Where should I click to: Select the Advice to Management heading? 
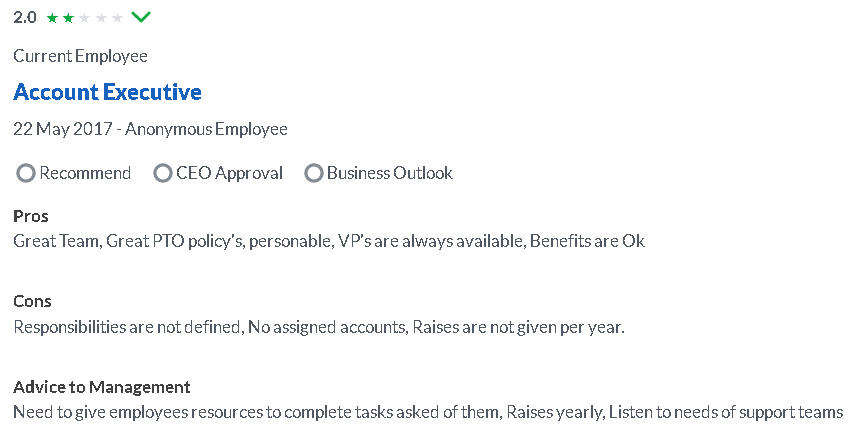pyautogui.click(x=102, y=387)
